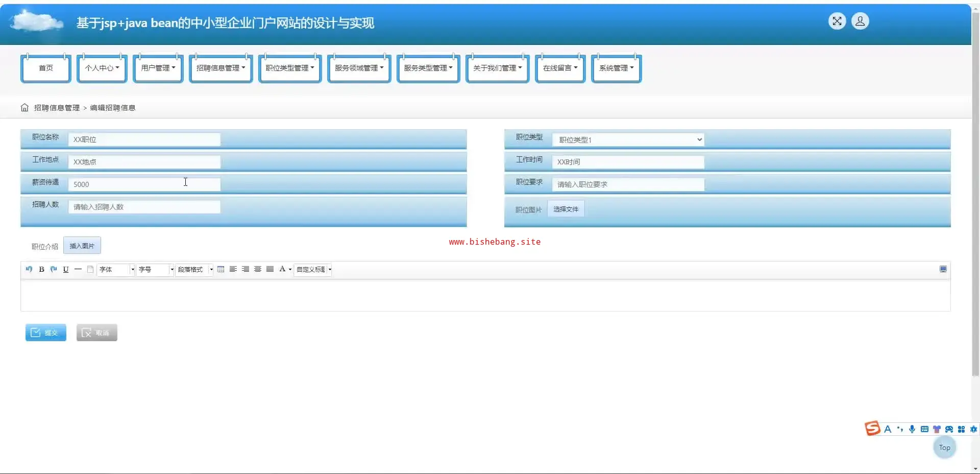Open the 段落格式 paragraph format dropdown

coord(194,269)
